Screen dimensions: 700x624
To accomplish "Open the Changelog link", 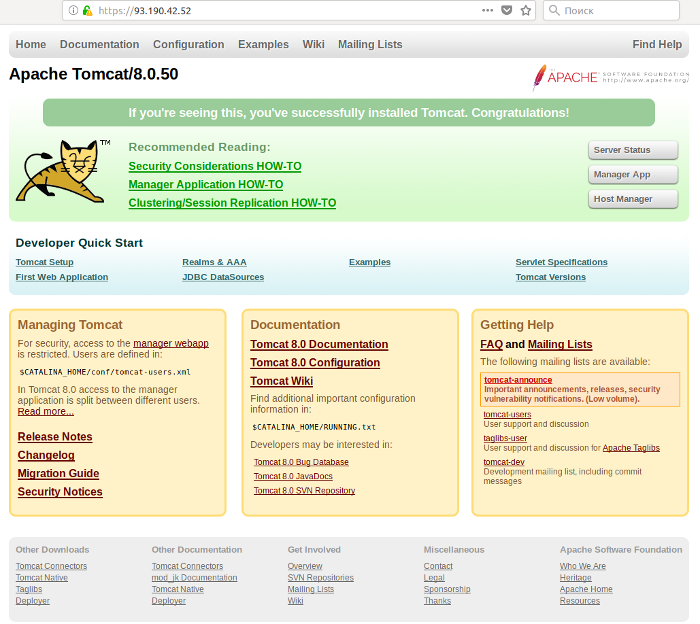I will click(x=46, y=455).
